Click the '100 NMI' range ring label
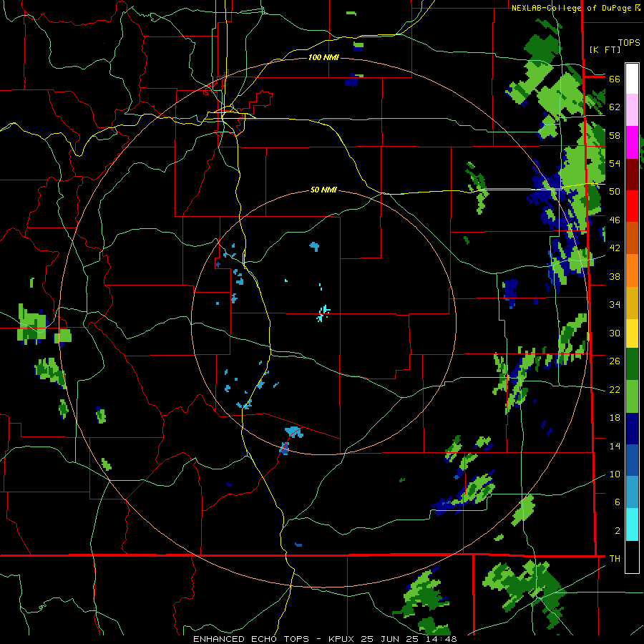This screenshot has width=644, height=644. [x=323, y=57]
